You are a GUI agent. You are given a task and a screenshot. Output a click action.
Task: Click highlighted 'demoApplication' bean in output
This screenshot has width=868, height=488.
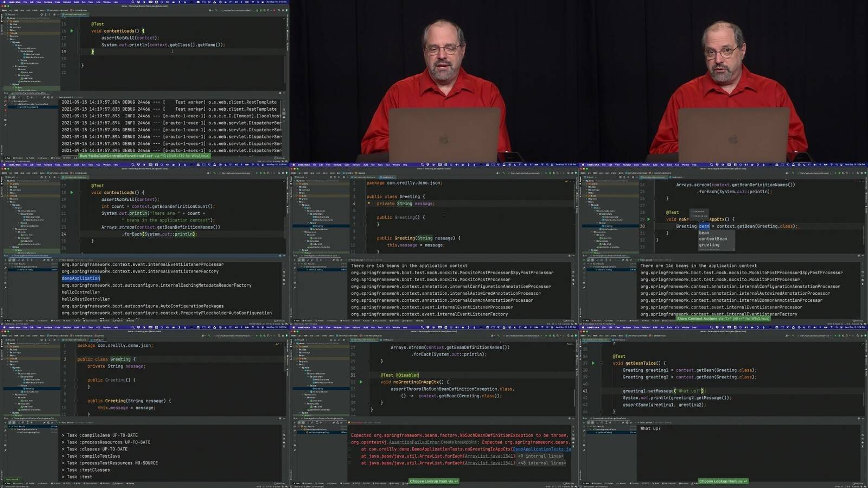pos(81,278)
